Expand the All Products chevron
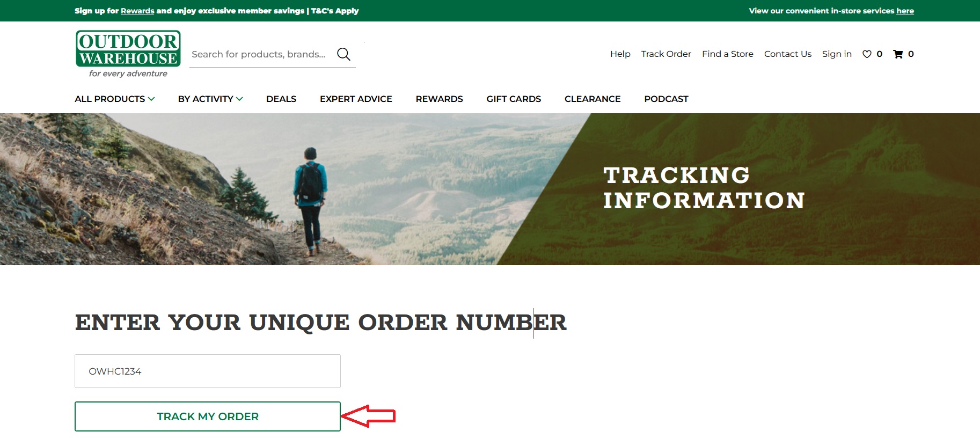 [151, 99]
